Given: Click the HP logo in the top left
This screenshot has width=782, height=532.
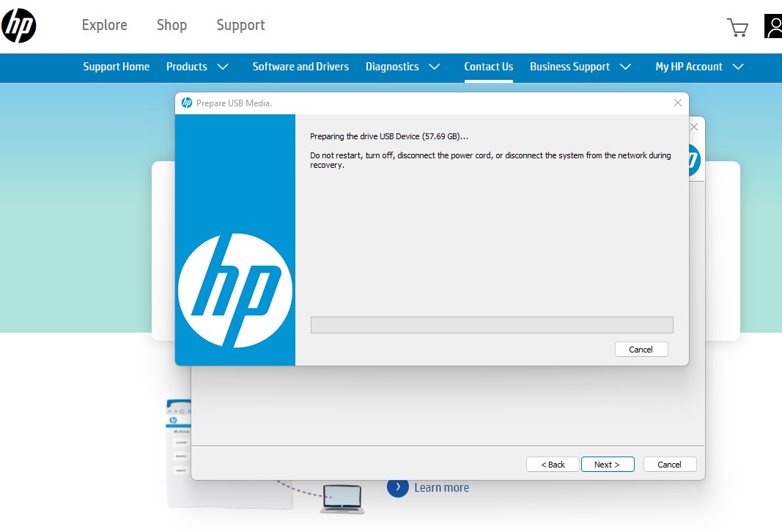Looking at the screenshot, I should pos(19,25).
